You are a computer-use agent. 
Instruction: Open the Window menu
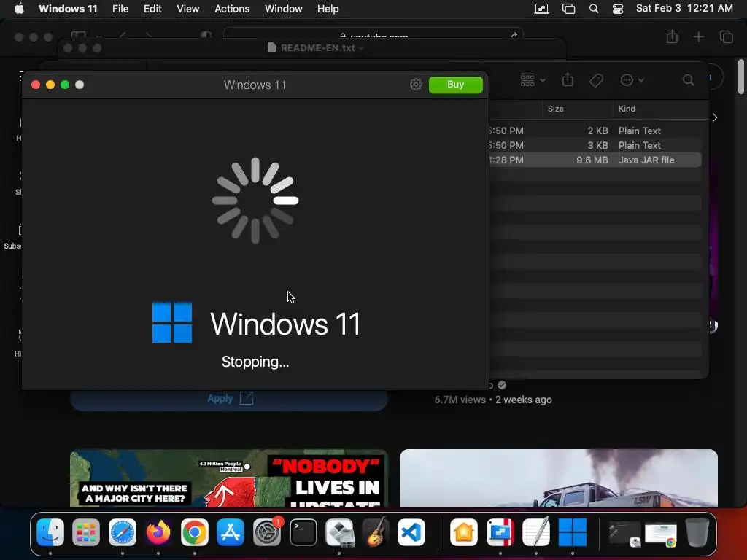tap(284, 9)
